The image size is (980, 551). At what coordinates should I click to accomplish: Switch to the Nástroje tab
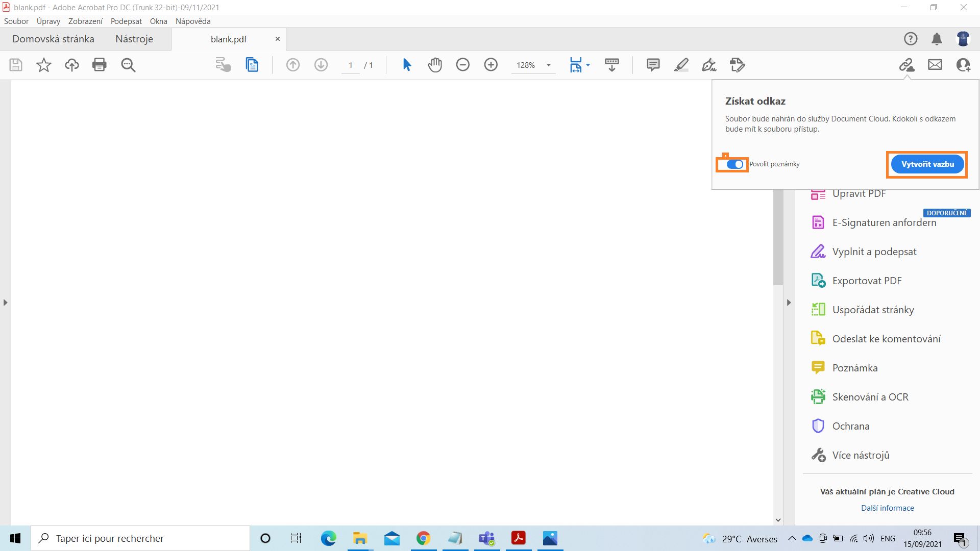coord(134,39)
